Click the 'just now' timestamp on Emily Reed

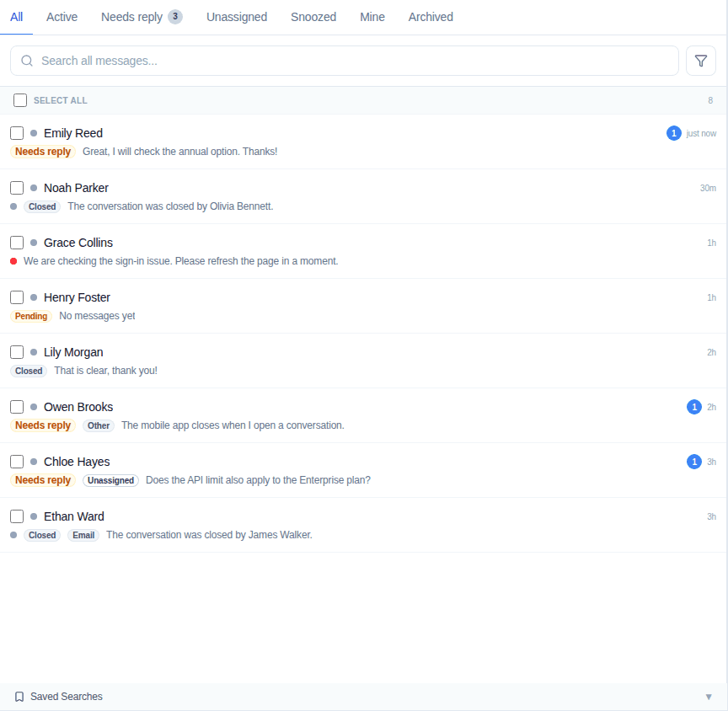701,134
